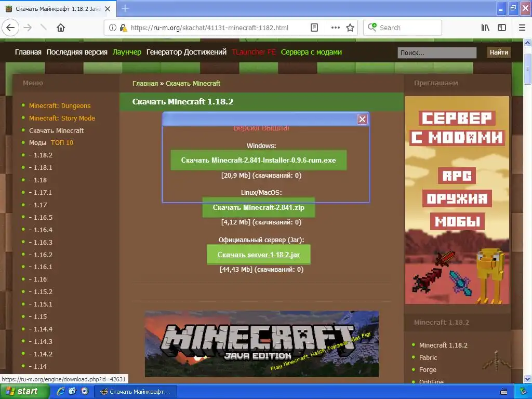The image size is (532, 399).
Task: Click the Minecraft Java Edition image
Action: pos(262,344)
